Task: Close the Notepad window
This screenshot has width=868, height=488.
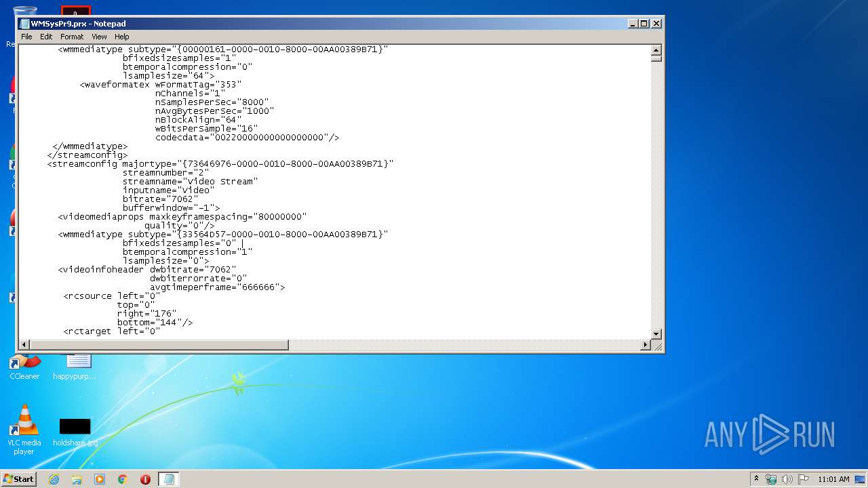Action: pos(656,23)
